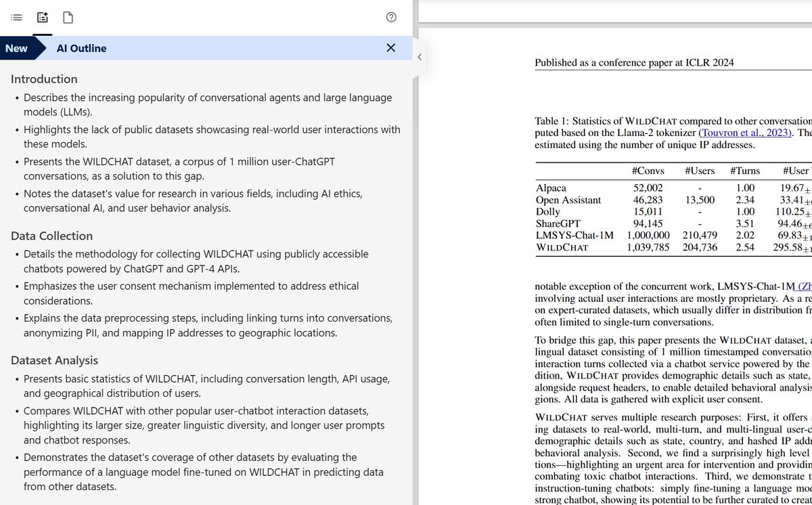The width and height of the screenshot is (812, 505).
Task: Open the page thumbnails document icon
Action: pyautogui.click(x=68, y=17)
